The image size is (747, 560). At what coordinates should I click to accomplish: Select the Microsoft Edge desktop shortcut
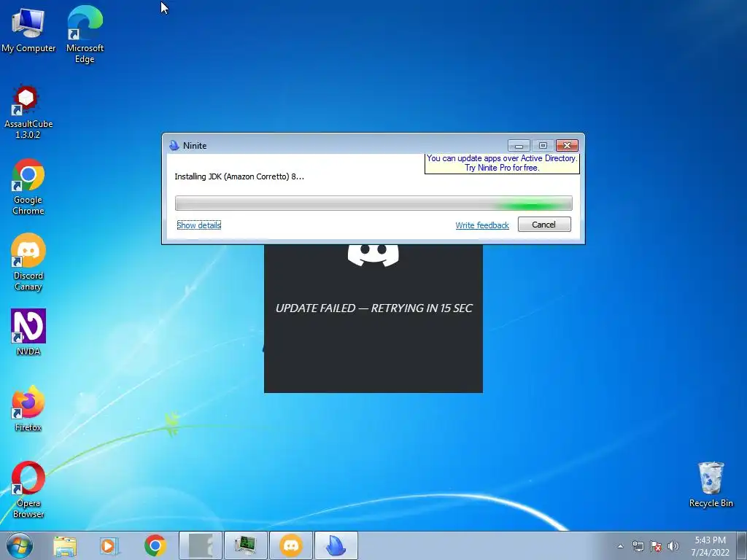[x=85, y=34]
